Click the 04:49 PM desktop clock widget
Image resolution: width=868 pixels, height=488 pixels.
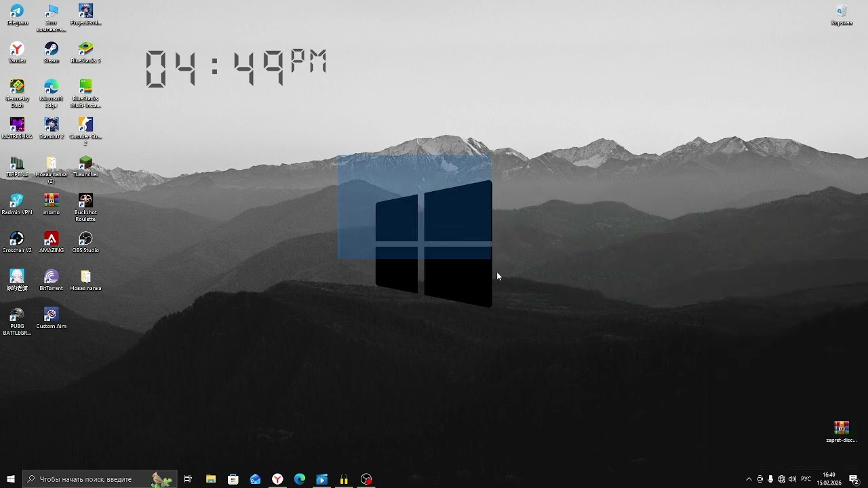(236, 68)
